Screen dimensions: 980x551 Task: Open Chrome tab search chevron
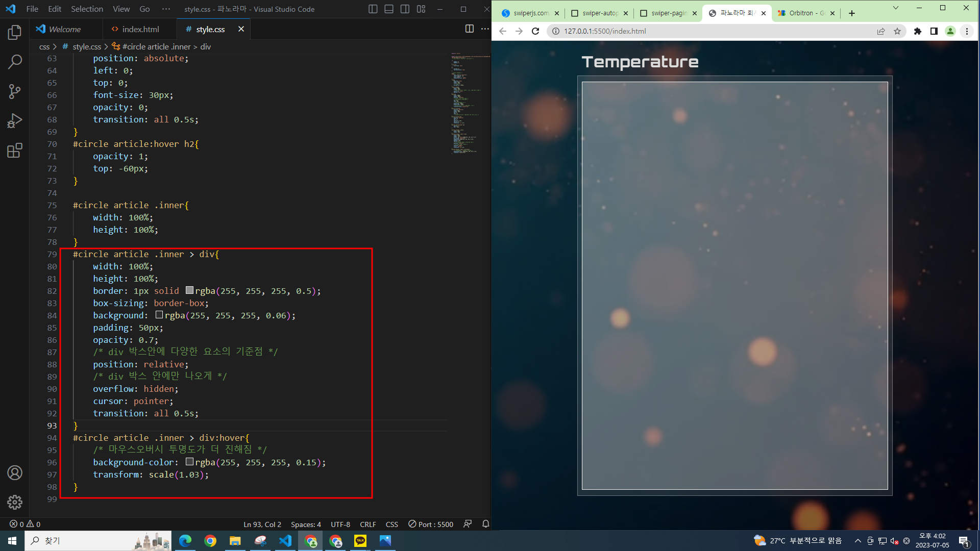tap(895, 8)
